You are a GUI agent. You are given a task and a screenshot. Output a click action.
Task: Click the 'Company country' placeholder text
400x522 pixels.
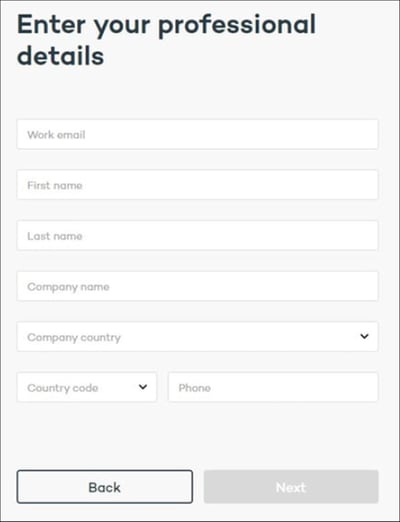[x=74, y=338]
